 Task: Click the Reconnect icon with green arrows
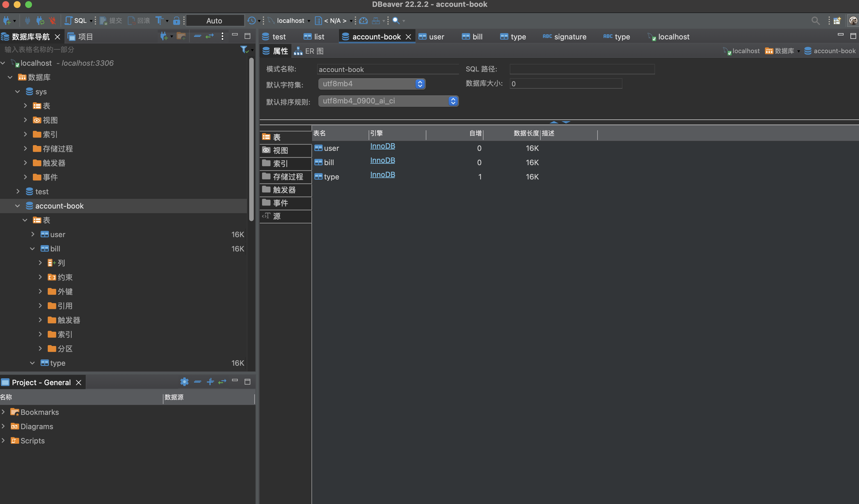(40, 21)
